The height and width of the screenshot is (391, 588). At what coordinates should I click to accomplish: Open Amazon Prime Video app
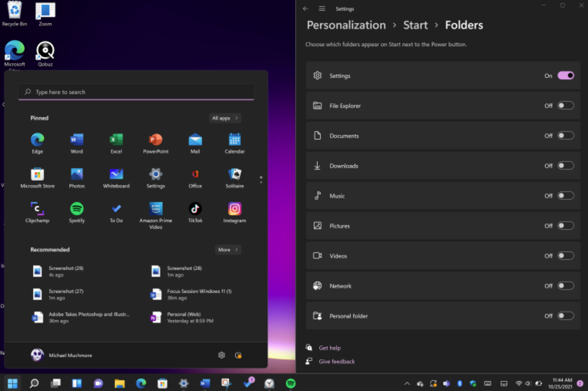pyautogui.click(x=156, y=216)
